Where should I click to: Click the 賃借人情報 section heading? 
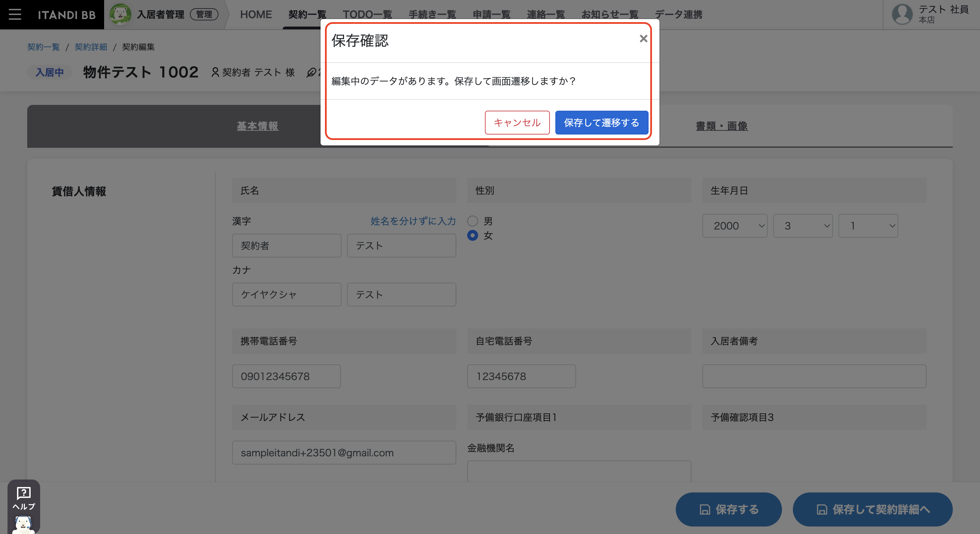click(79, 191)
